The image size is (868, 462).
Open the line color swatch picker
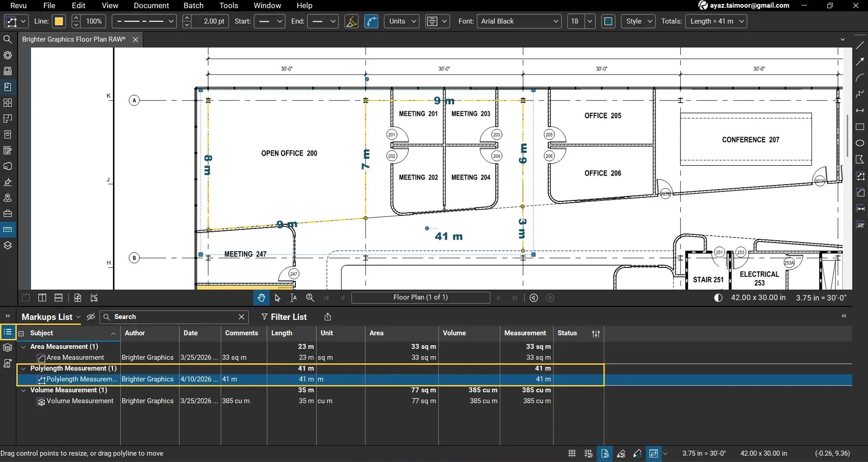[59, 21]
